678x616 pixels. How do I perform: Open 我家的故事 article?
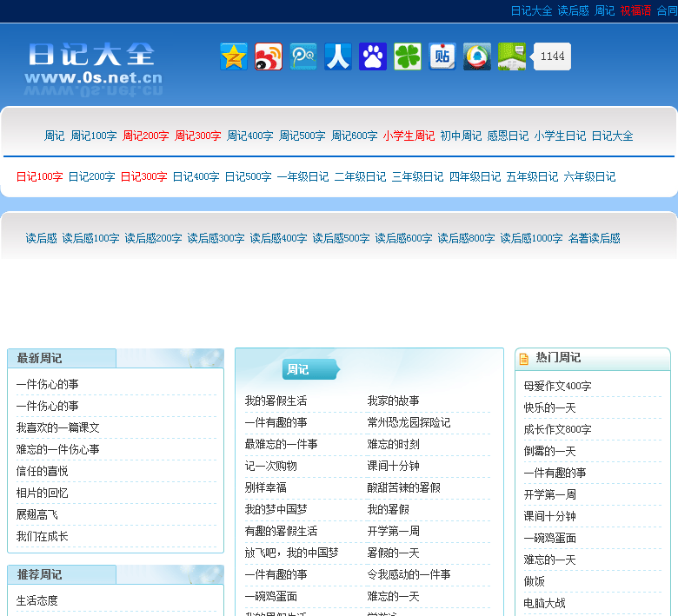point(393,401)
